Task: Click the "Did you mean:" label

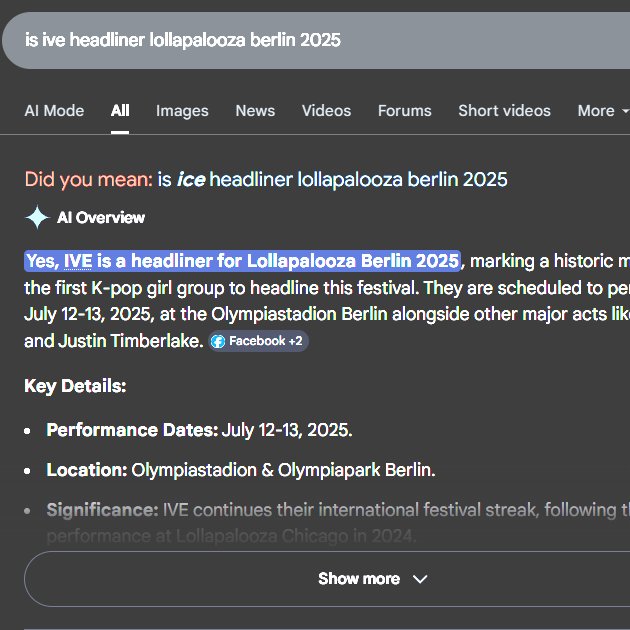Action: click(x=88, y=179)
